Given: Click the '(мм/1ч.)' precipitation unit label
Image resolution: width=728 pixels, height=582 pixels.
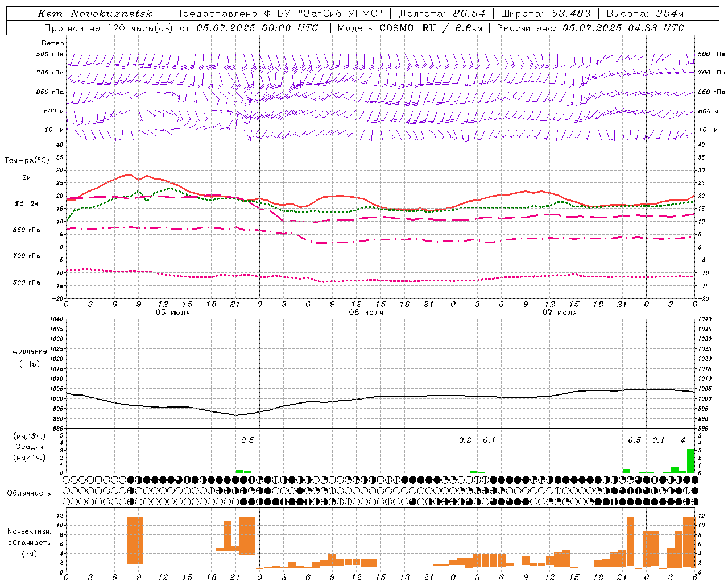Looking at the screenshot, I should pyautogui.click(x=29, y=458).
